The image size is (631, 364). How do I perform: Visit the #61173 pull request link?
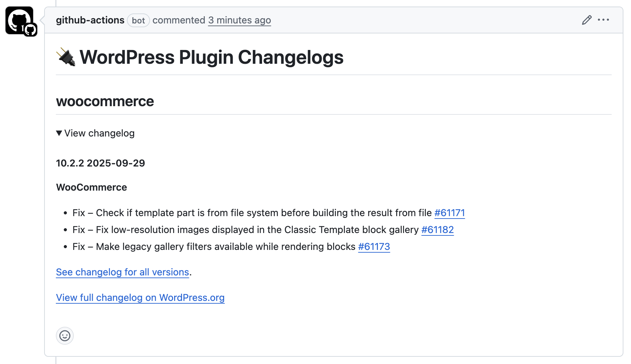point(374,246)
